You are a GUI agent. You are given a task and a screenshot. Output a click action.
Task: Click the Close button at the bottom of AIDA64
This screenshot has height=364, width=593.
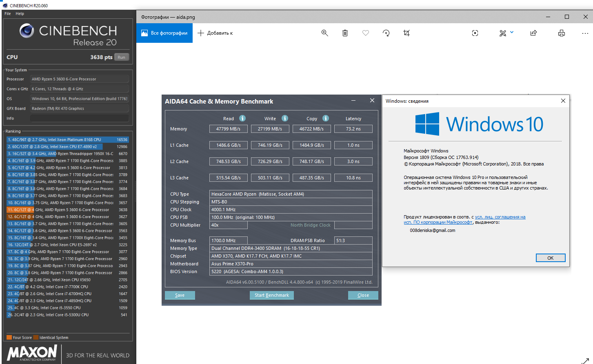pyautogui.click(x=363, y=295)
